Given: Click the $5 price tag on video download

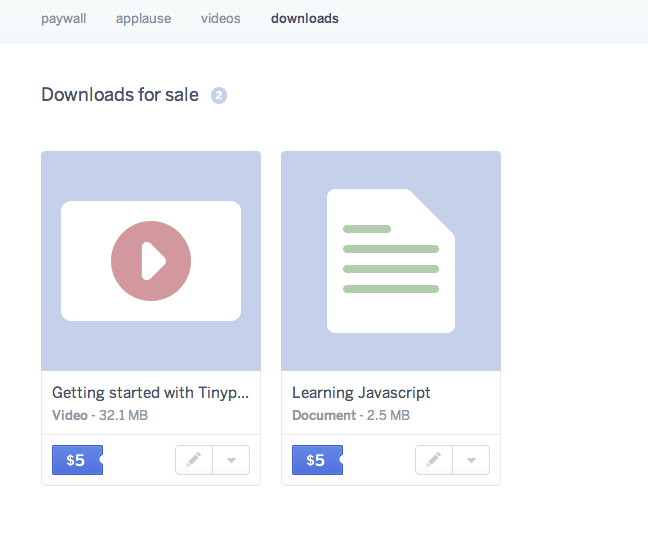Looking at the screenshot, I should pos(77,460).
